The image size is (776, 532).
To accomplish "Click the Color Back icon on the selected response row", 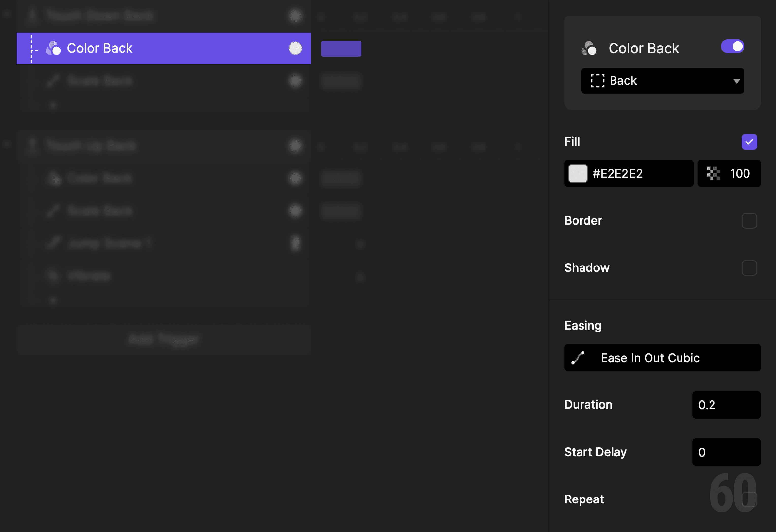I will pyautogui.click(x=53, y=49).
